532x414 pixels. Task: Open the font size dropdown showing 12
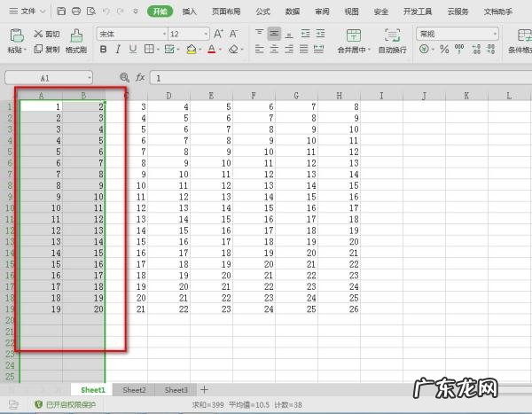click(x=206, y=34)
